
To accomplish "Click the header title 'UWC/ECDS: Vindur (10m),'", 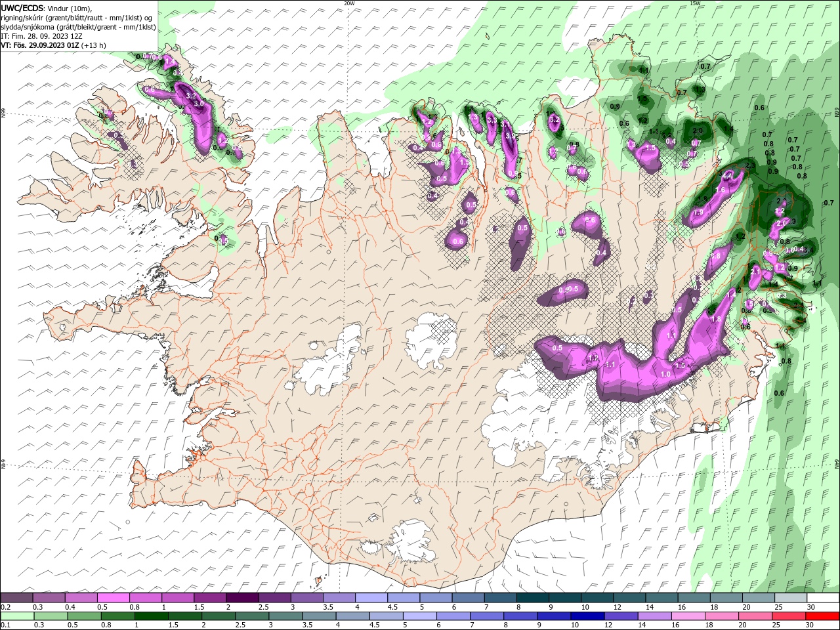I will pyautogui.click(x=47, y=8).
